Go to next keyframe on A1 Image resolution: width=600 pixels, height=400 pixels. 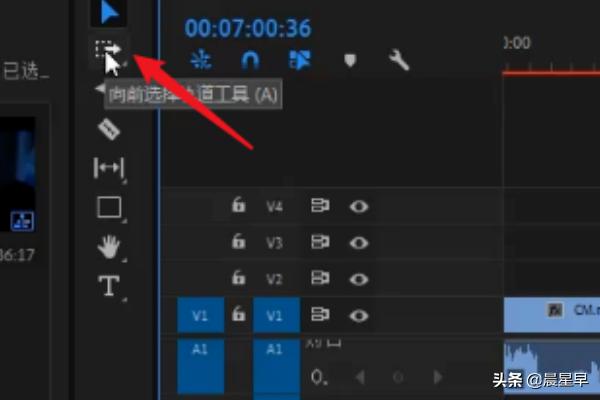point(438,377)
